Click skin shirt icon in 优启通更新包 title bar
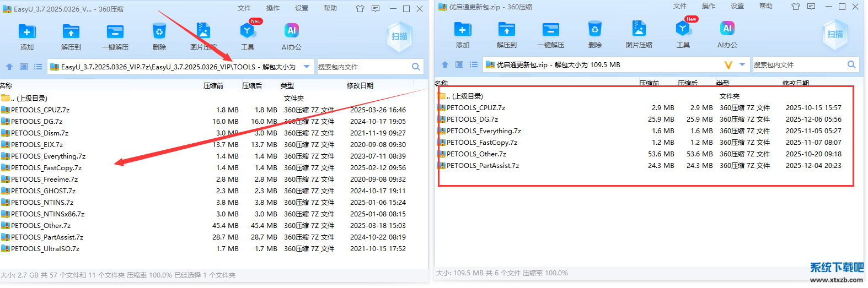 pyautogui.click(x=796, y=7)
